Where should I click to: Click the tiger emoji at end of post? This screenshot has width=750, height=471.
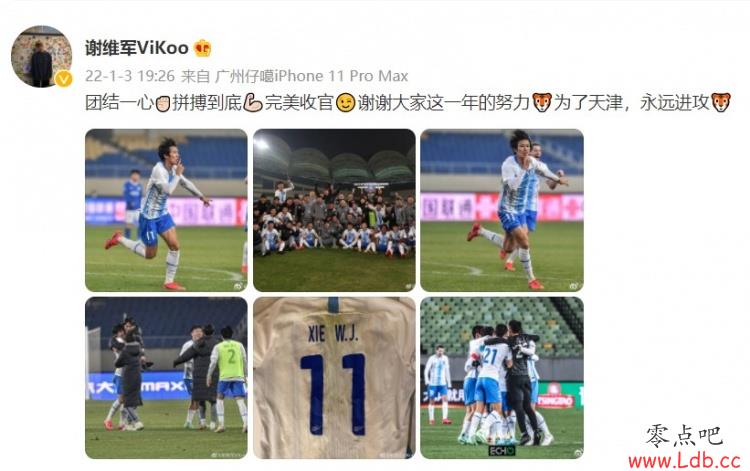tap(720, 103)
